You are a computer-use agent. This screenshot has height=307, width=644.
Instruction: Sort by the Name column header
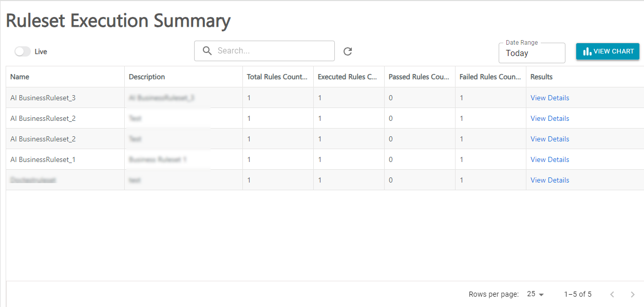pyautogui.click(x=20, y=77)
